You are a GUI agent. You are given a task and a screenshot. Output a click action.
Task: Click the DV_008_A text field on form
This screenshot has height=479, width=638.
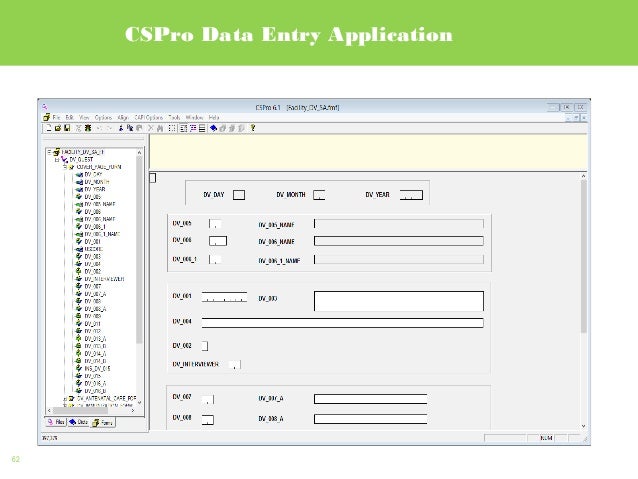[x=370, y=419]
